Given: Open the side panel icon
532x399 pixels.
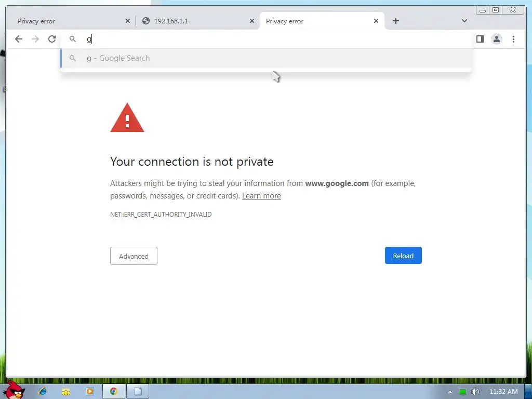Looking at the screenshot, I should point(480,39).
